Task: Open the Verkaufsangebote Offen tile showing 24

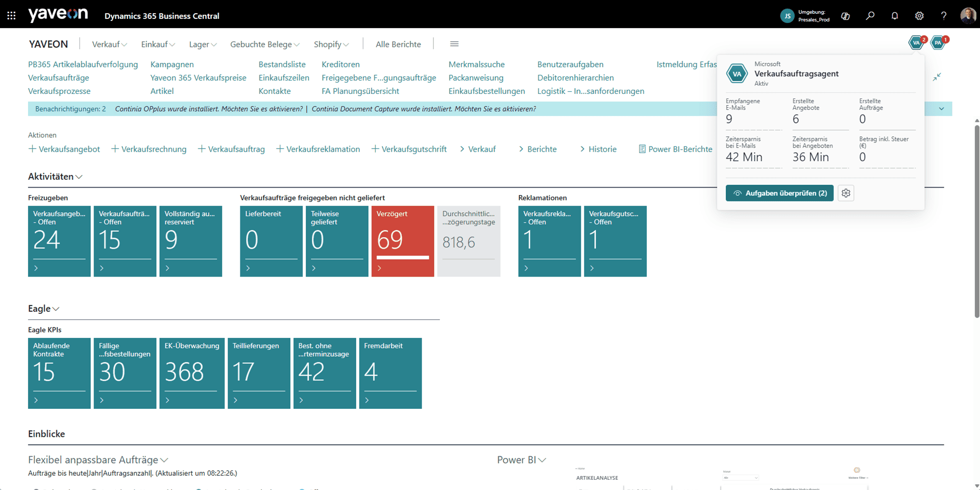Action: [59, 241]
